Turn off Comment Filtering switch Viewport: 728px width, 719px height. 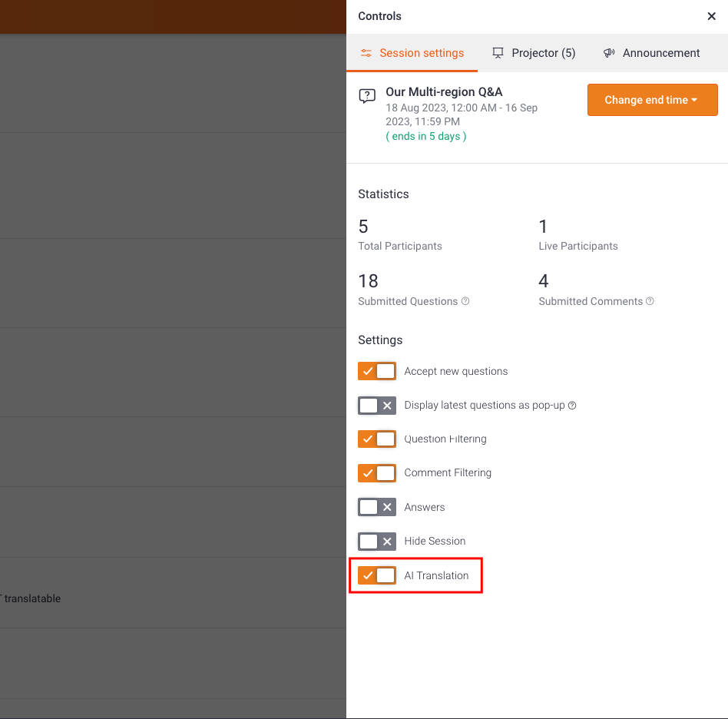(x=377, y=472)
